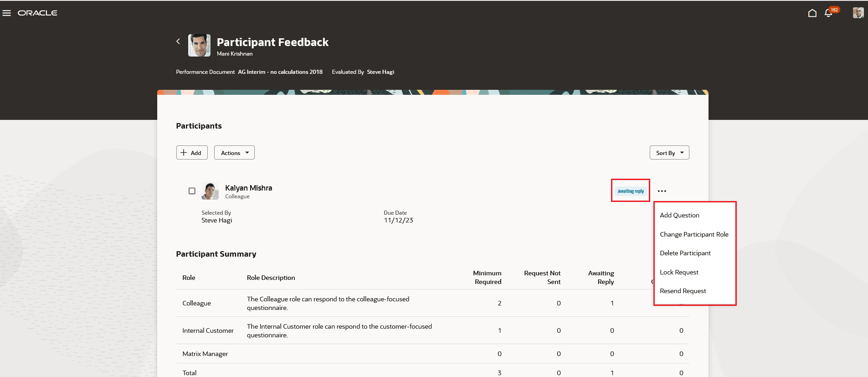Click the Awaiting reply status badge

tap(631, 191)
